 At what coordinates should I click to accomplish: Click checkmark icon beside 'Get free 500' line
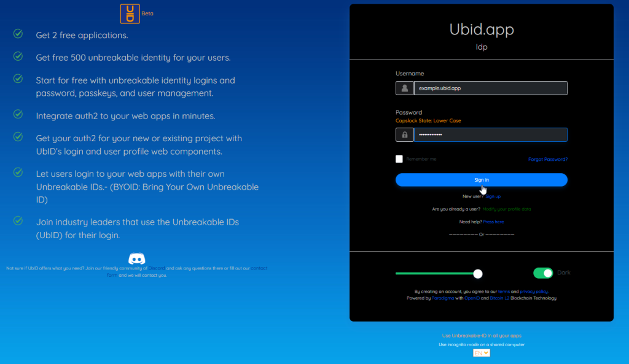[18, 56]
